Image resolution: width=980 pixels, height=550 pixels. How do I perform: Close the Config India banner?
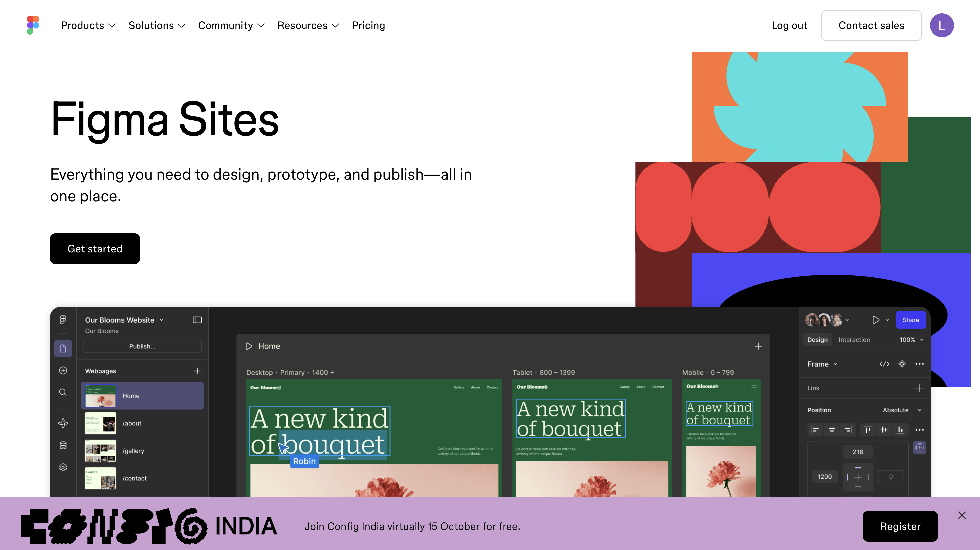(x=962, y=515)
